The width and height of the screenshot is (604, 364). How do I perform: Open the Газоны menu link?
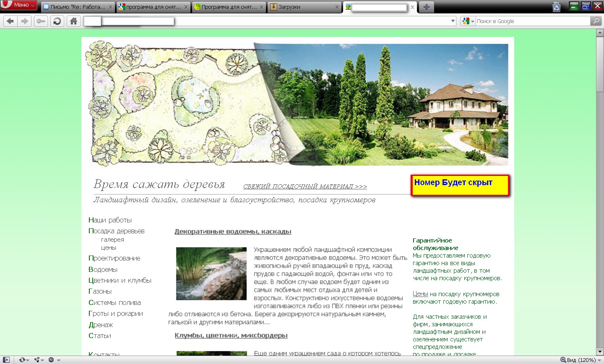tap(100, 291)
